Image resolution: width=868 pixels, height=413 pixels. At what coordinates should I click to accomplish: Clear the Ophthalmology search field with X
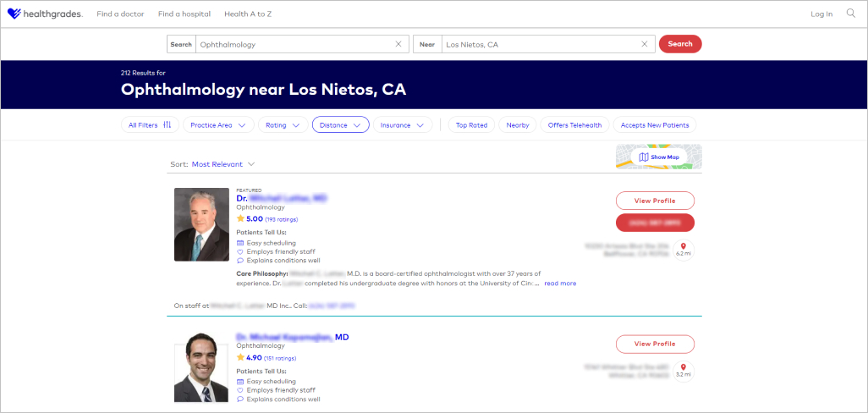[398, 44]
